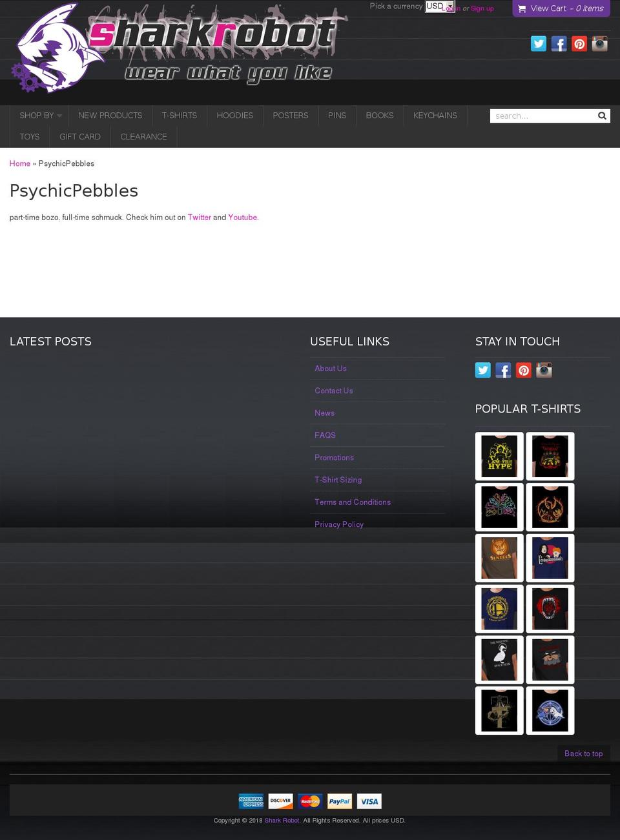Image resolution: width=620 pixels, height=840 pixels.
Task: Click the Visa payment icon
Action: coord(369,801)
